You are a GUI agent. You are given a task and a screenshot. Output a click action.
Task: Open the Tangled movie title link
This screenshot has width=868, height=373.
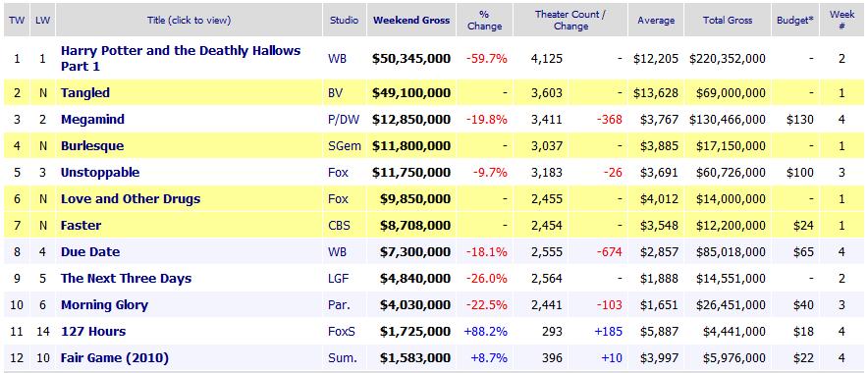(x=85, y=93)
